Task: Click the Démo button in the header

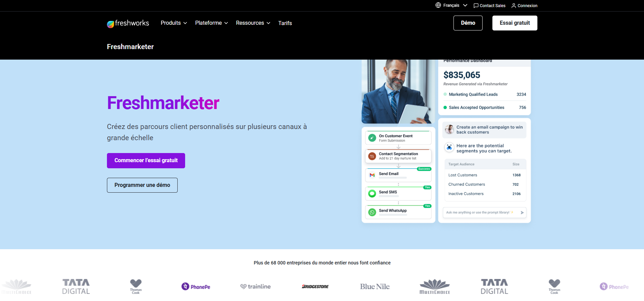Action: tap(468, 23)
